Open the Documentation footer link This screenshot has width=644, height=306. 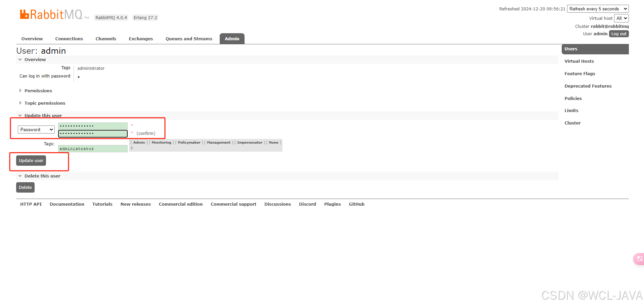click(x=67, y=204)
